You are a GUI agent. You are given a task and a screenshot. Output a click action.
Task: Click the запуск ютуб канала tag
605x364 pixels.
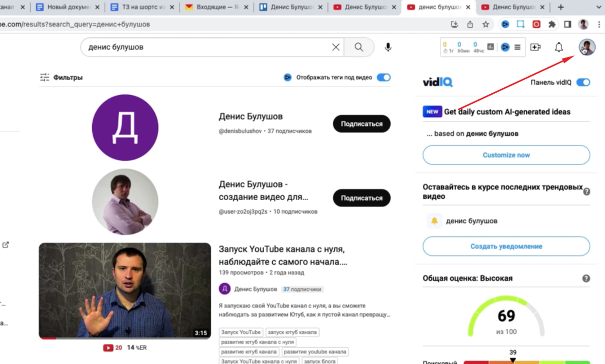[292, 332]
